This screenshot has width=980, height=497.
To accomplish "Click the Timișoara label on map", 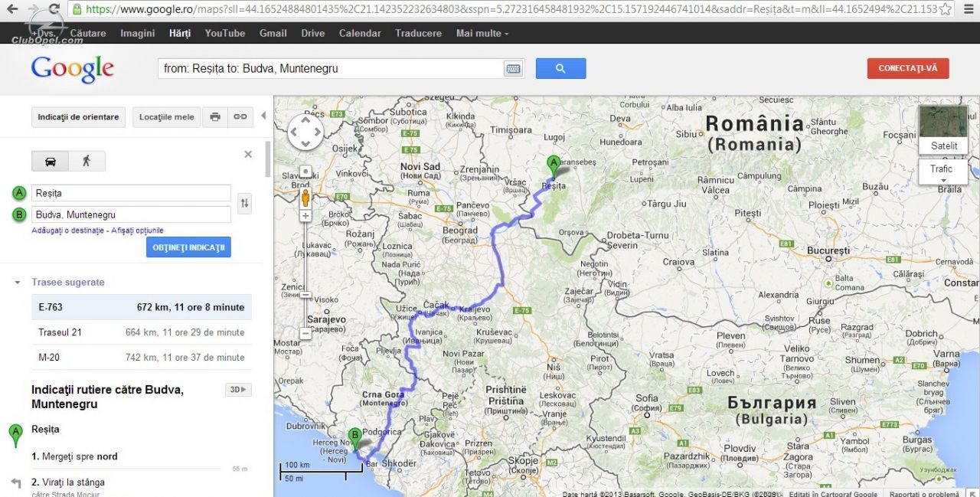I will [x=512, y=130].
